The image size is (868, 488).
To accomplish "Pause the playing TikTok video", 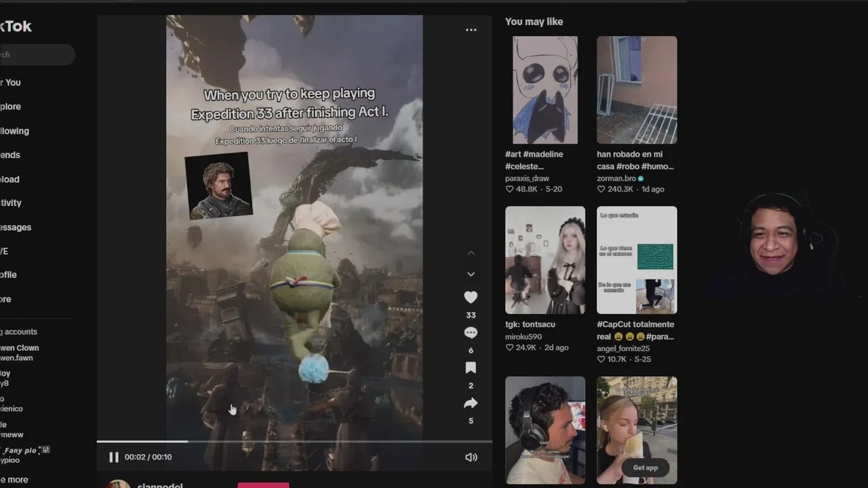I will coord(113,457).
